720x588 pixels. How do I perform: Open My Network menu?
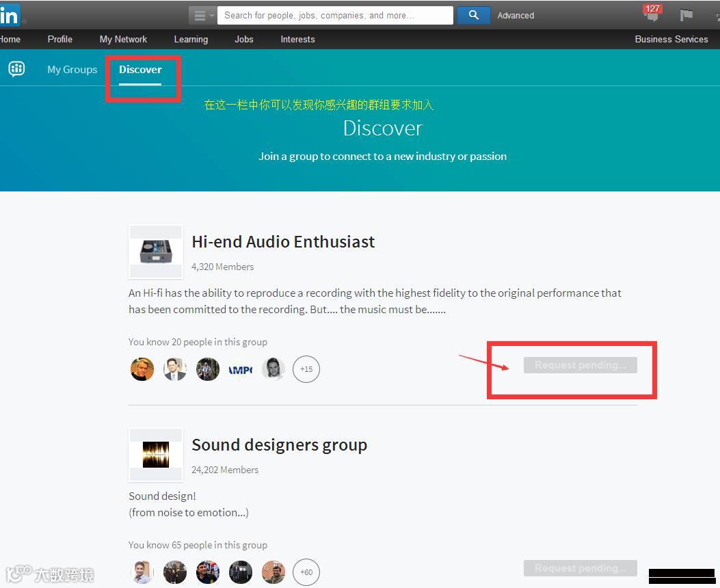click(x=124, y=40)
